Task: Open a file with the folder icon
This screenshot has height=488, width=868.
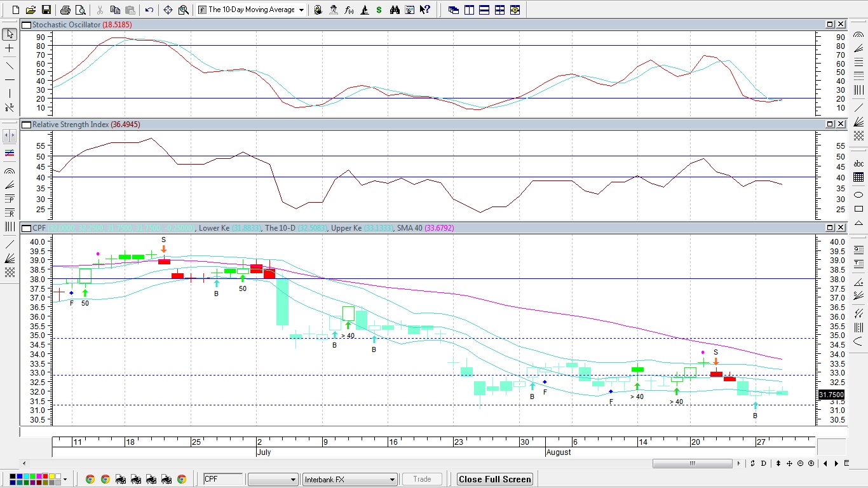Action: pos(31,10)
